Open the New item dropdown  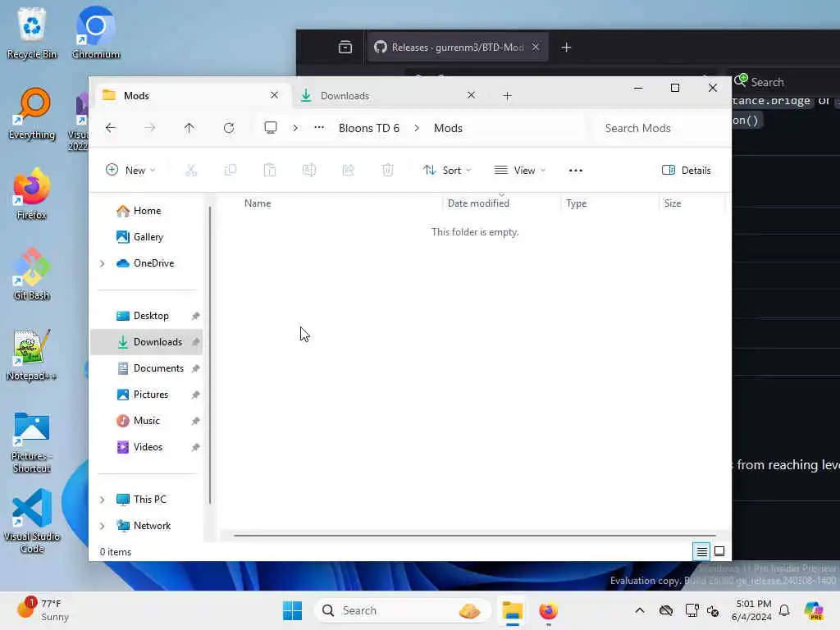pyautogui.click(x=130, y=171)
